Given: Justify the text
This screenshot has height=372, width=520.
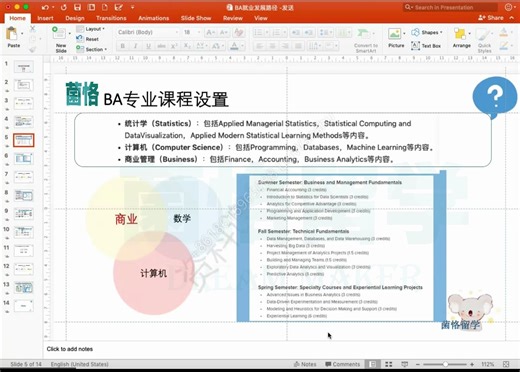Looking at the screenshot, I should point(298,46).
